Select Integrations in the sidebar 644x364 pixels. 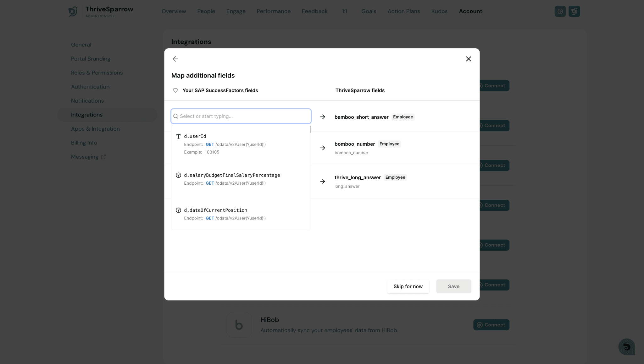[107, 115]
